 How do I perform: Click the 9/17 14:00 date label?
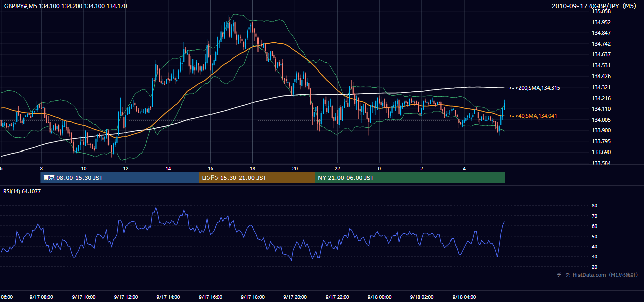pos(168,297)
